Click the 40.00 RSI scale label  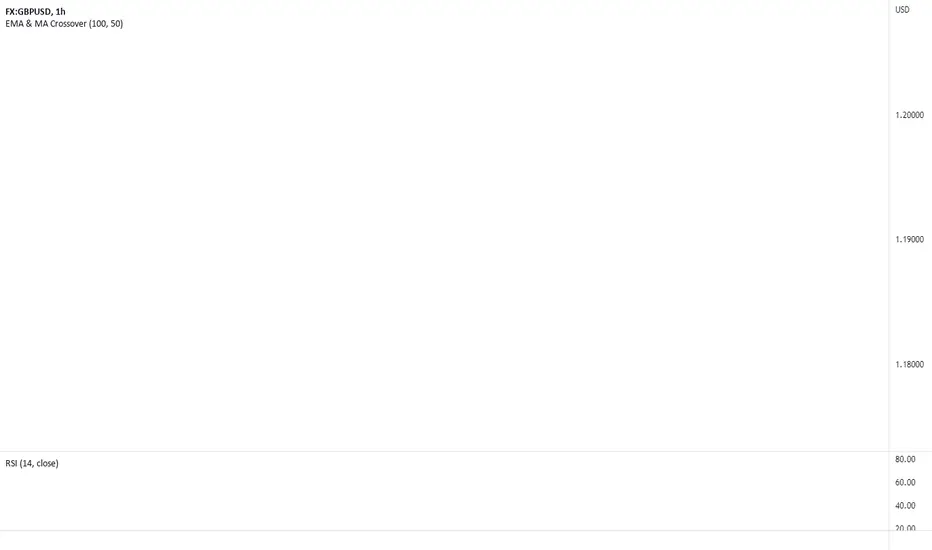(x=905, y=505)
